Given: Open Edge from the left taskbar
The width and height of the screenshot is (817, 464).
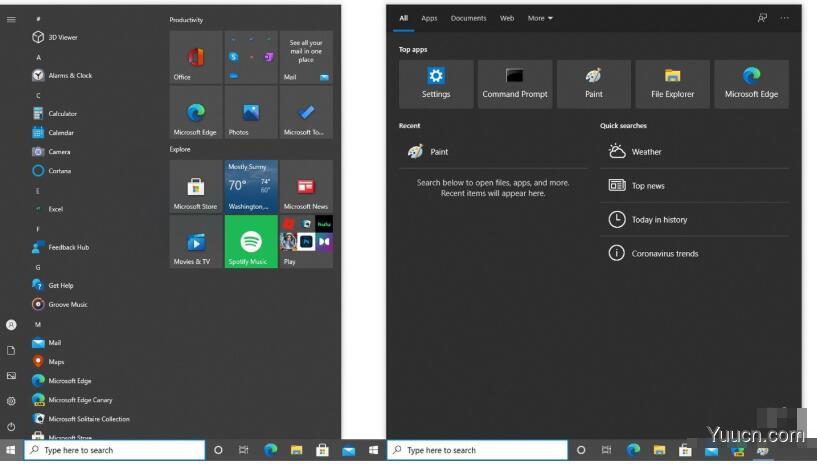Looking at the screenshot, I should [270, 450].
